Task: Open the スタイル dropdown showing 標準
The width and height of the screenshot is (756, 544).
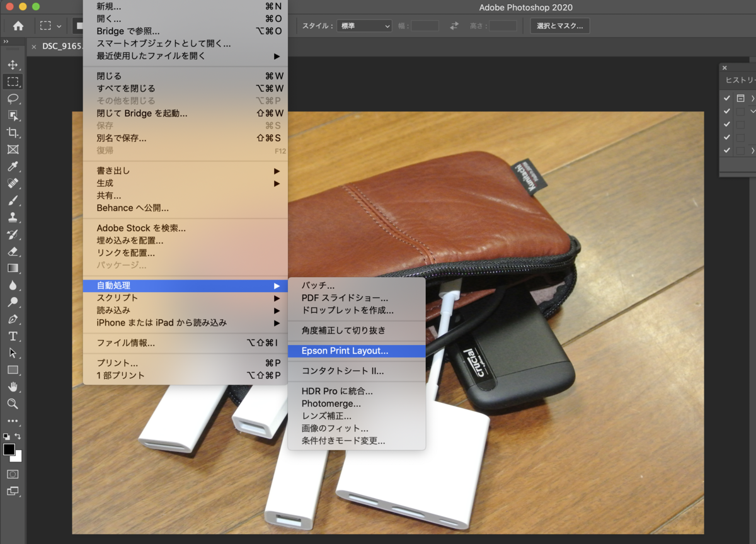Action: [364, 26]
